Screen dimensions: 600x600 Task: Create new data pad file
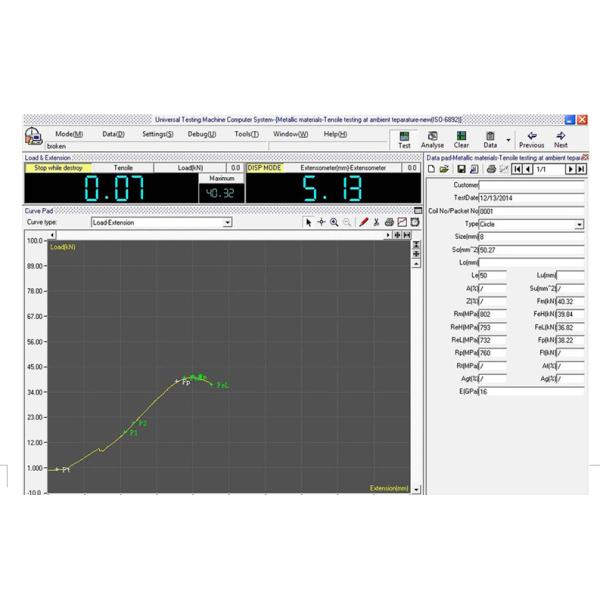click(x=431, y=169)
